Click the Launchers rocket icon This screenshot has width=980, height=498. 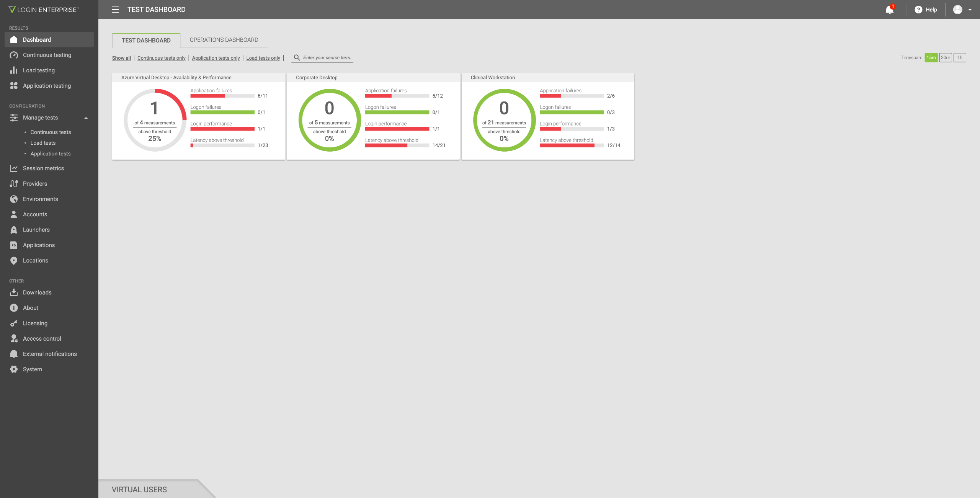14,230
